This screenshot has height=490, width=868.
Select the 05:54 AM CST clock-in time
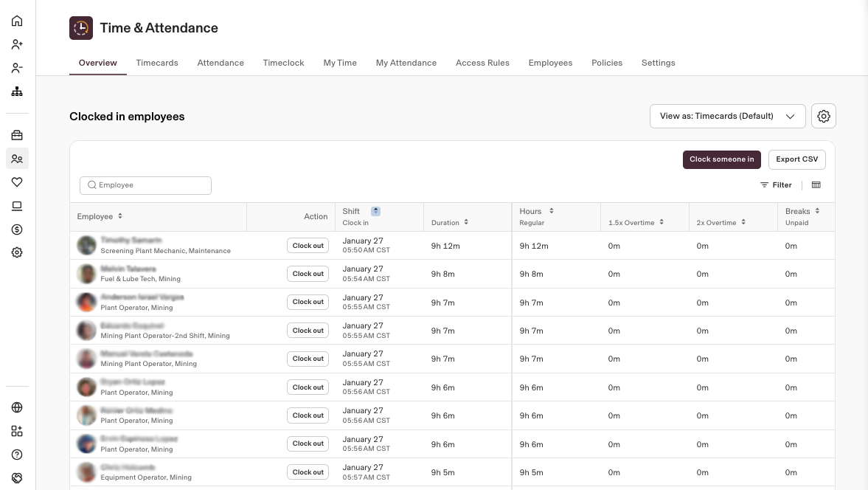(366, 278)
